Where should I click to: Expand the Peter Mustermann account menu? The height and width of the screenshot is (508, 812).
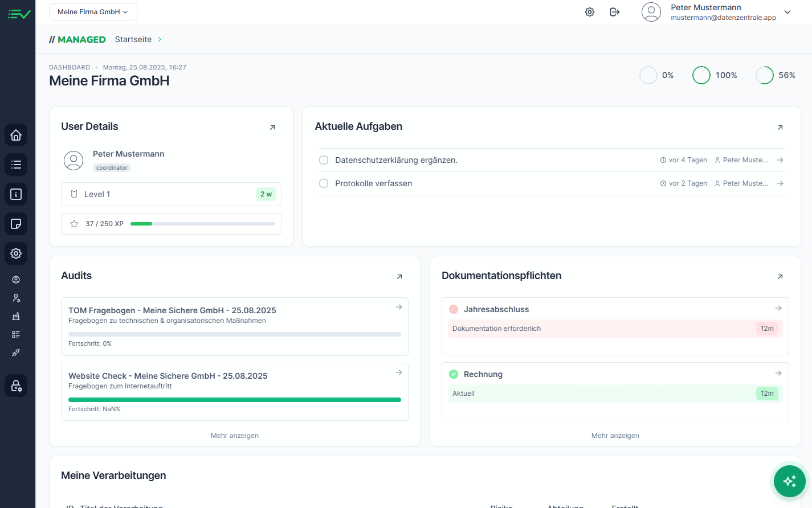pos(788,11)
